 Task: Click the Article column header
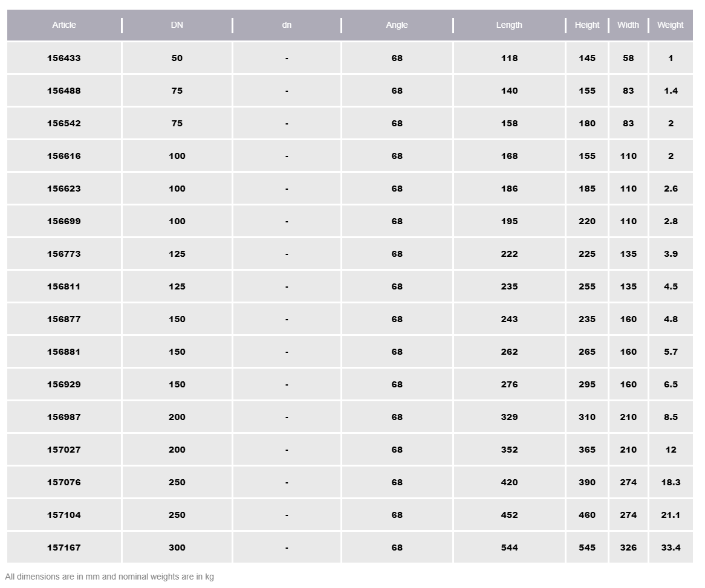[64, 25]
